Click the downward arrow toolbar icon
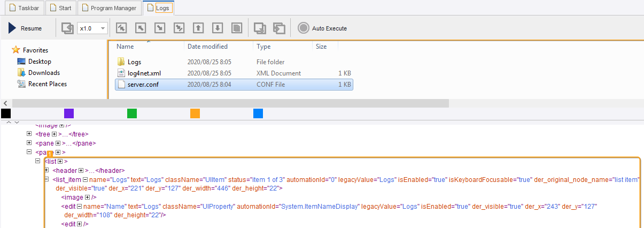The height and width of the screenshot is (228, 644). pos(218,28)
